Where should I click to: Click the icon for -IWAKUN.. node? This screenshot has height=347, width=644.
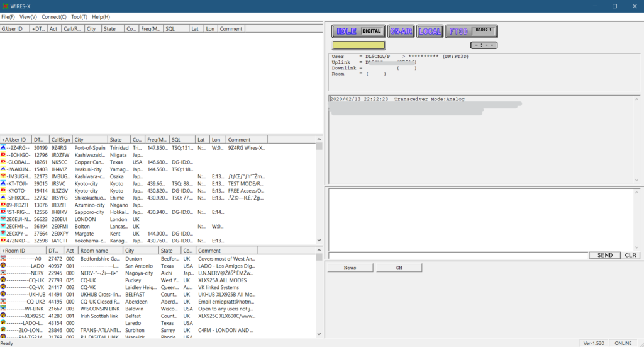3,169
